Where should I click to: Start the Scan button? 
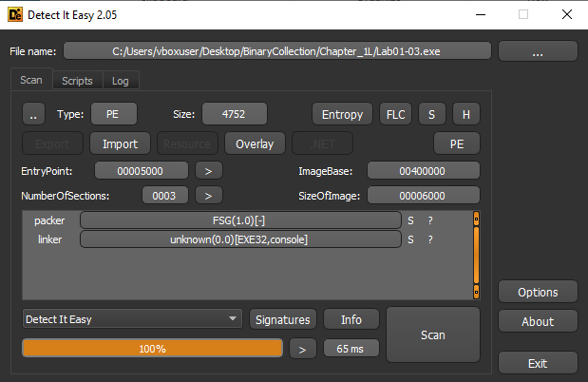point(433,334)
